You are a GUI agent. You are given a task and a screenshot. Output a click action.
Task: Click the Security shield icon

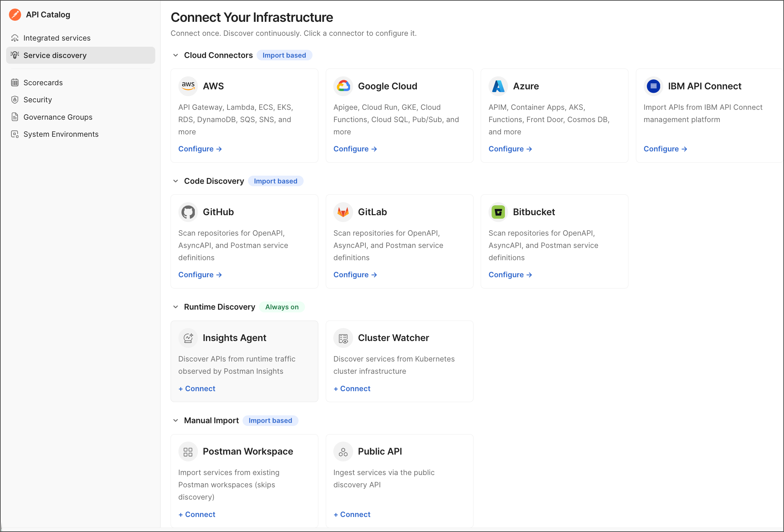click(15, 100)
